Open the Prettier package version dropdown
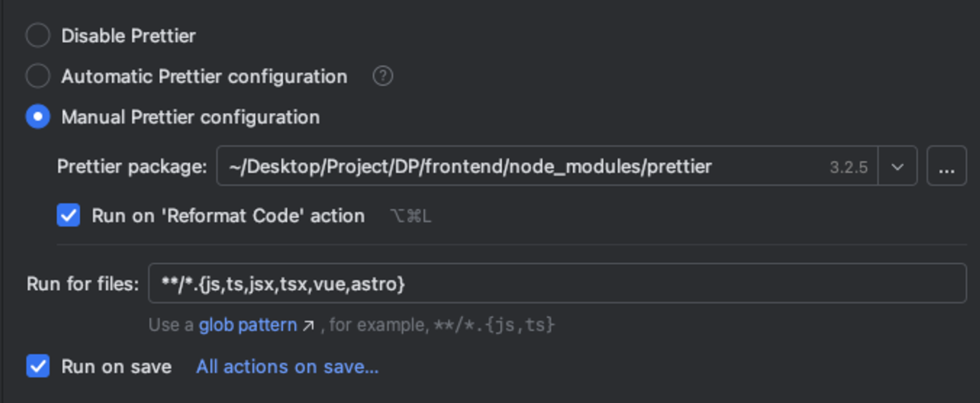Screen dimensions: 980x403 pyautogui.click(x=898, y=166)
